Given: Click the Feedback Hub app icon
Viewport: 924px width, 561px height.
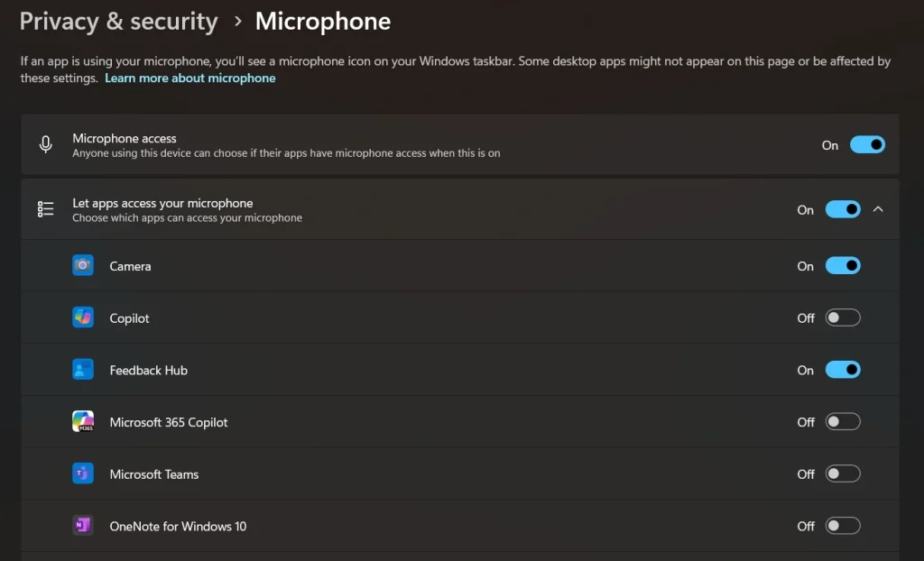Looking at the screenshot, I should pos(83,370).
